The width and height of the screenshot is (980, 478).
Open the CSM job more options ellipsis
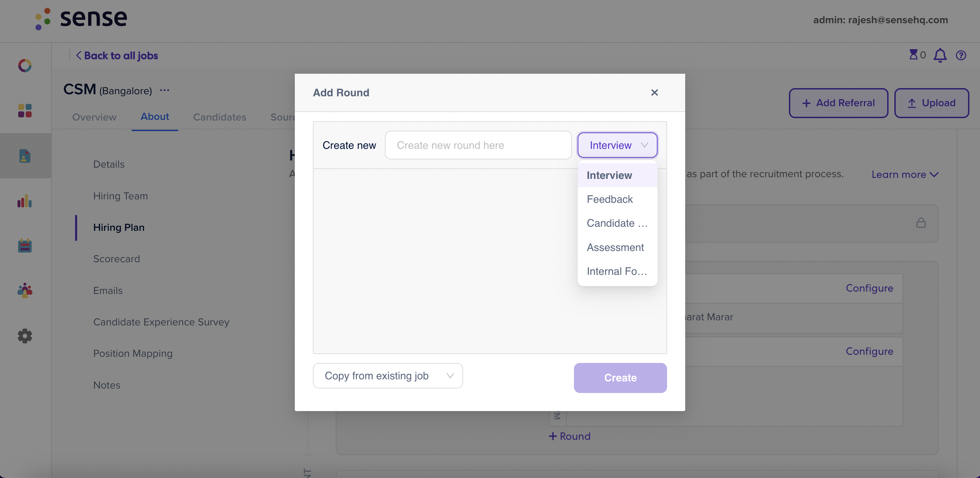click(x=164, y=90)
